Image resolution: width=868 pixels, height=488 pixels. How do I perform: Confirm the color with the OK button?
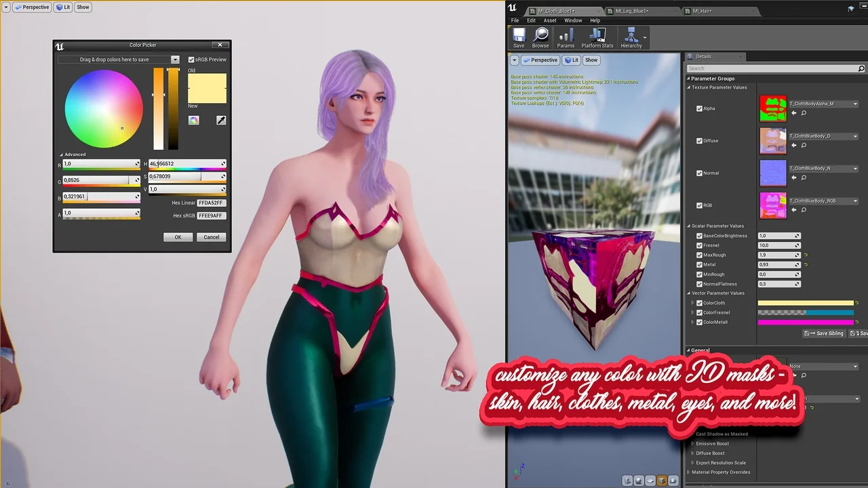tap(178, 237)
